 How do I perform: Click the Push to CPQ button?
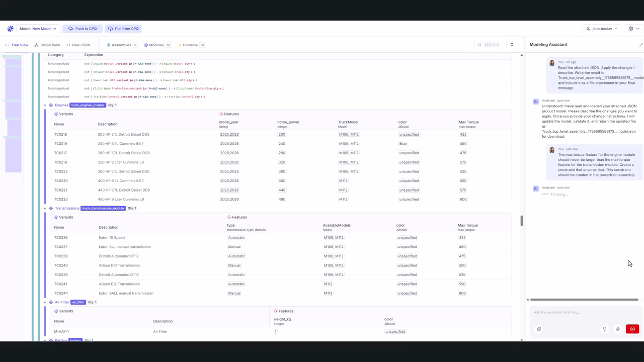(x=83, y=29)
